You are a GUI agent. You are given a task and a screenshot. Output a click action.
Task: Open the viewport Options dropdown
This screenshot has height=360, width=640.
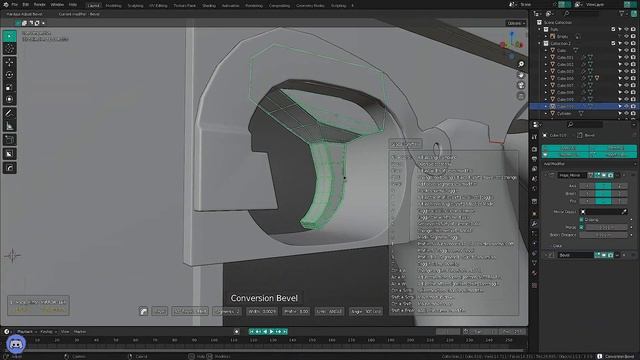click(x=516, y=23)
